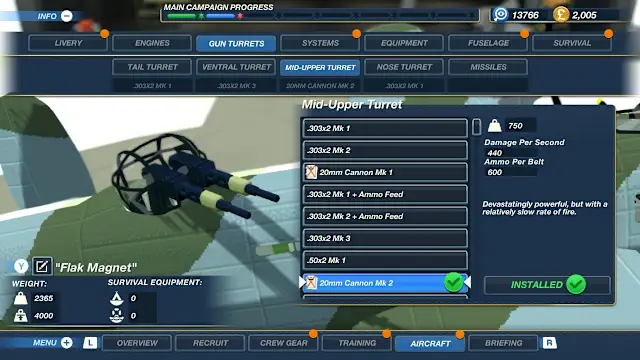Switch to MISSILES sub-tab
This screenshot has width=640, height=360.
pyautogui.click(x=488, y=67)
